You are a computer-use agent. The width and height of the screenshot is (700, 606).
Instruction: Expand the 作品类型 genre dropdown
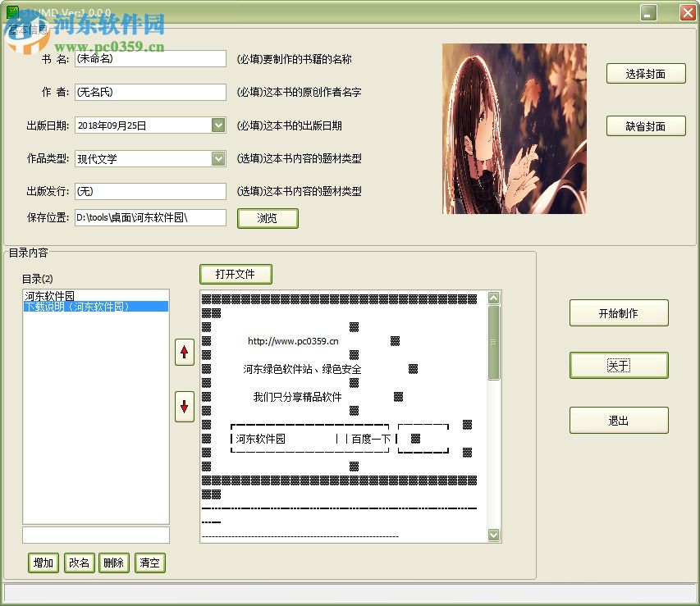(x=218, y=158)
